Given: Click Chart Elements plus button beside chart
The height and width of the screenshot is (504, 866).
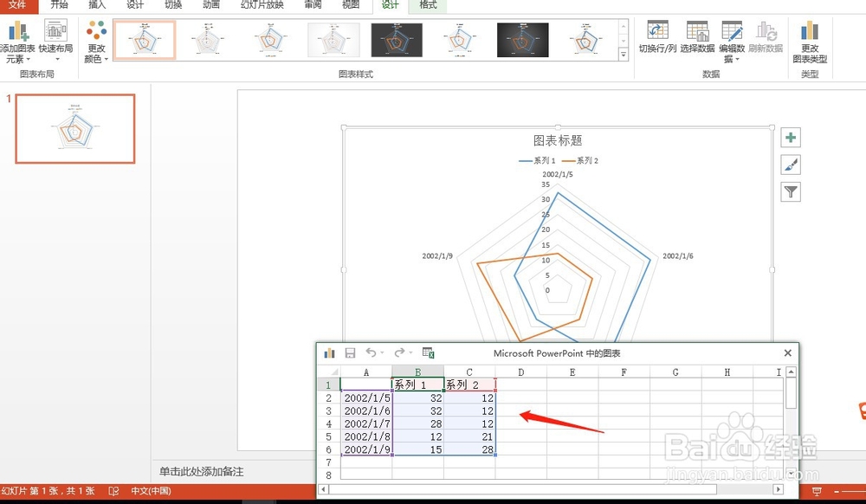Looking at the screenshot, I should click(791, 138).
